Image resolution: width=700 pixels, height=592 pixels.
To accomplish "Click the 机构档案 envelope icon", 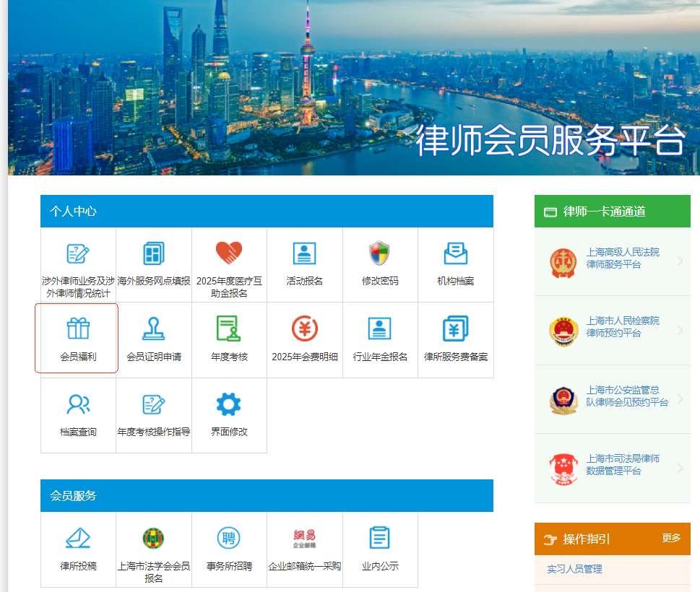I will tap(456, 253).
